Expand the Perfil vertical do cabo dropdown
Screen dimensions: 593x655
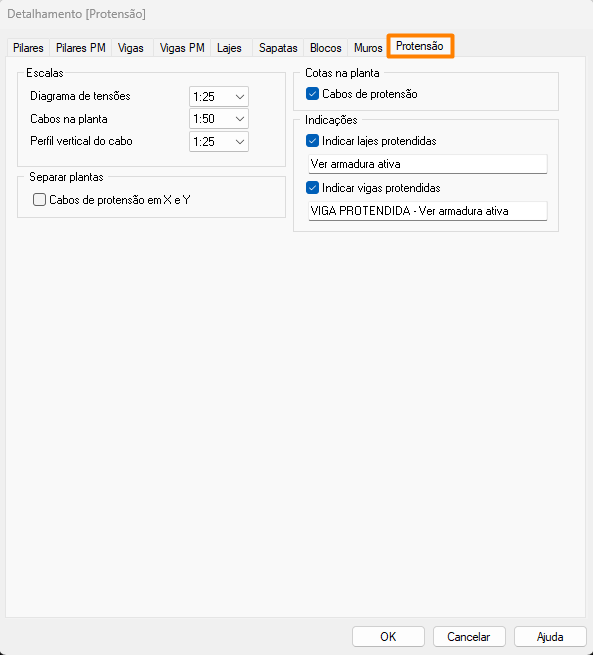[219, 142]
